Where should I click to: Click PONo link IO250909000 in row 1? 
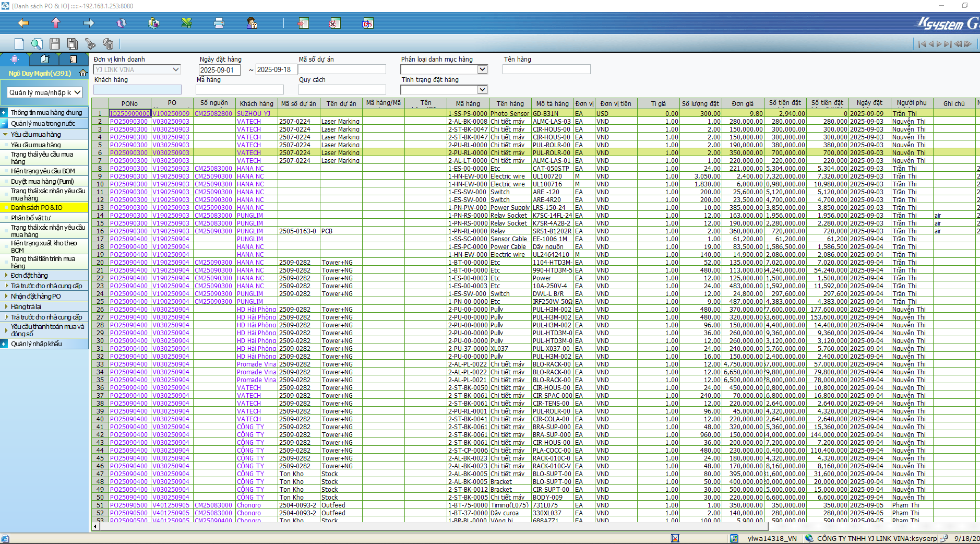pos(129,113)
